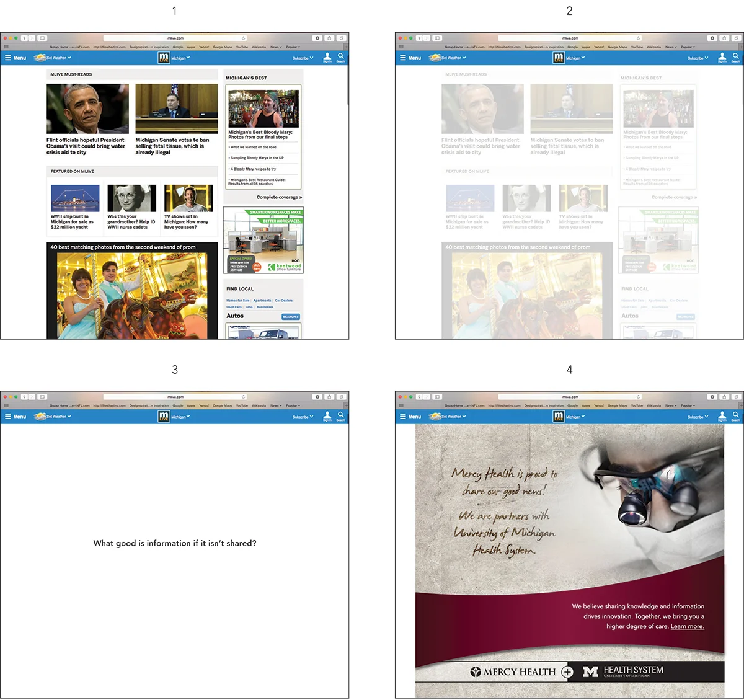Click the Sign In person icon in screenshot 4
Viewport: 744px width, 700px height.
tap(722, 415)
